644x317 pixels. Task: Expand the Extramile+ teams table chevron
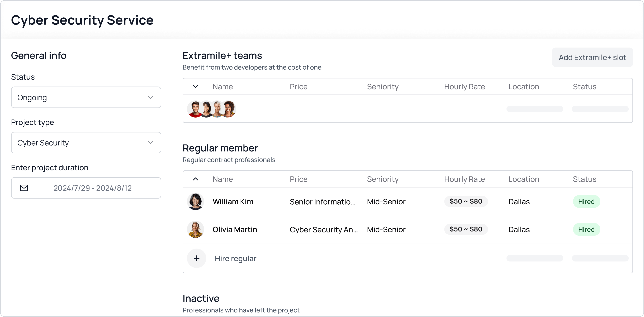(196, 86)
